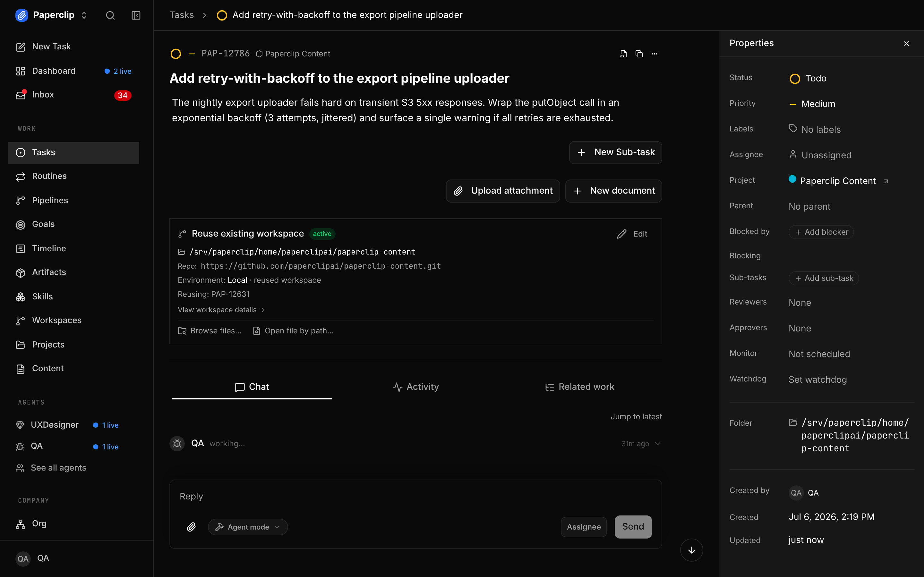Open the Agent mode dropdown
The image size is (924, 577).
[x=248, y=527]
